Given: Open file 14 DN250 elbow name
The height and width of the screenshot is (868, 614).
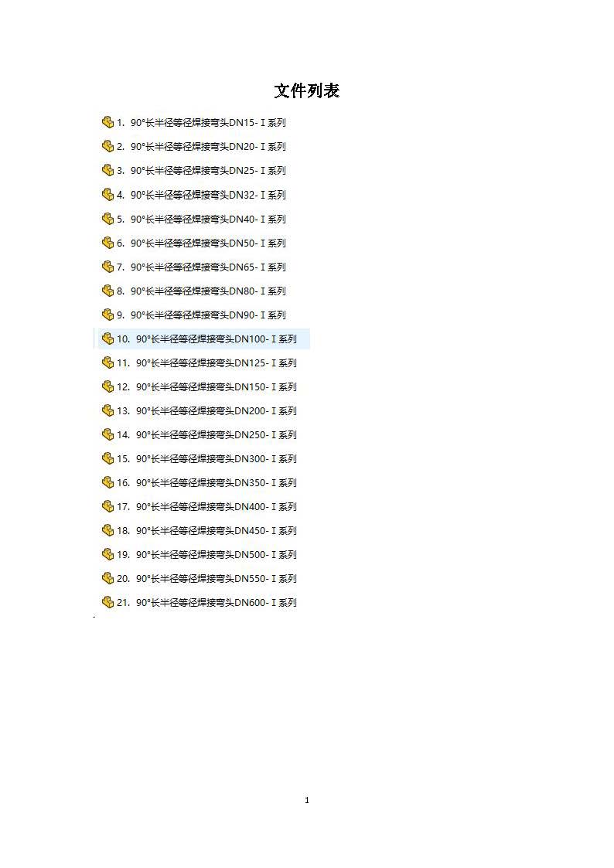Looking at the screenshot, I should coord(217,434).
